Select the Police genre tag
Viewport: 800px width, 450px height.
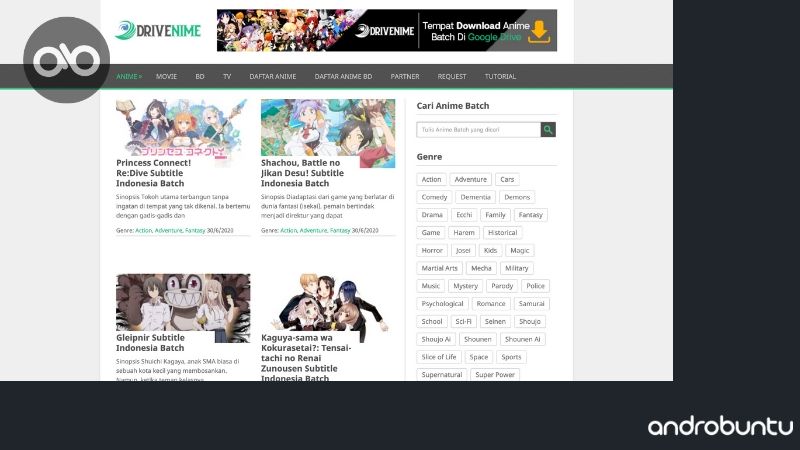click(535, 286)
